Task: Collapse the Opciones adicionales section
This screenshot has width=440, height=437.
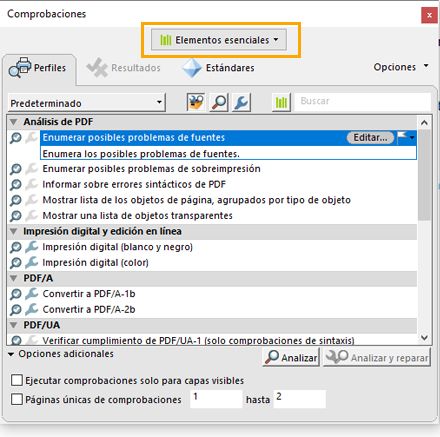Action: point(11,354)
